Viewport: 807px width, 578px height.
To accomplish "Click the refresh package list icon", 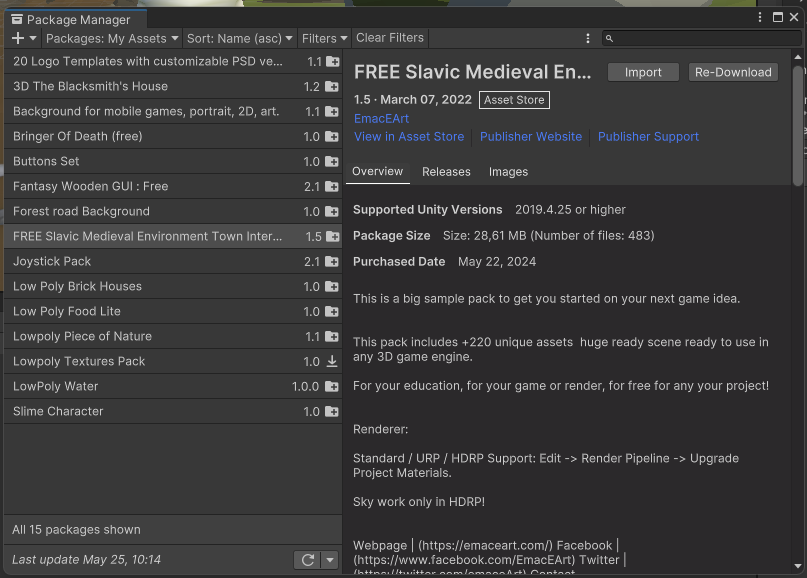I will [x=308, y=560].
